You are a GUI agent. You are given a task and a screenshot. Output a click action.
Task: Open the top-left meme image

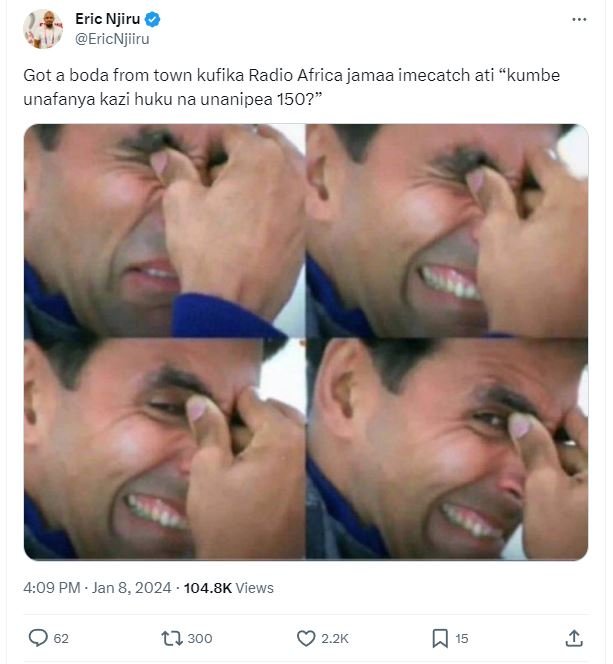(x=164, y=231)
